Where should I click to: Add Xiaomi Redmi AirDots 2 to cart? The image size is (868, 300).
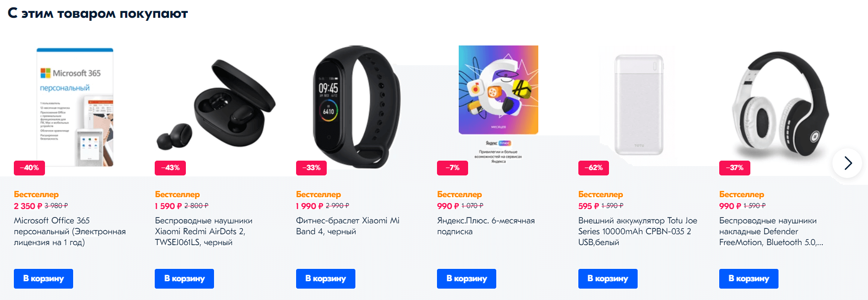point(184,279)
